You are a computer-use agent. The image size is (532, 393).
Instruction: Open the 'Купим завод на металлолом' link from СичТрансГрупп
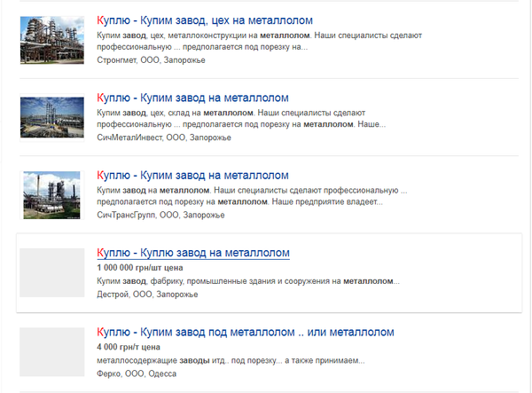192,176
